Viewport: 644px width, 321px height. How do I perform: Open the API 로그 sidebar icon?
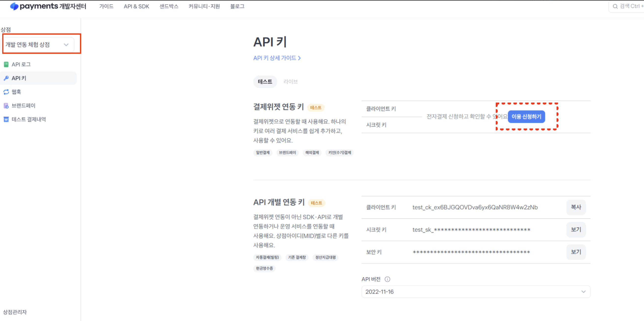pos(6,65)
